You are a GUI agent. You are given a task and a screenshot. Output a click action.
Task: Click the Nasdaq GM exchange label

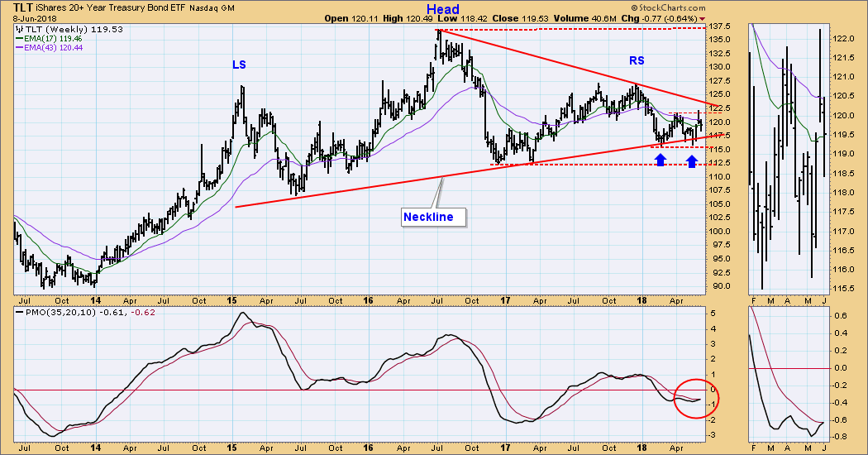click(x=212, y=8)
